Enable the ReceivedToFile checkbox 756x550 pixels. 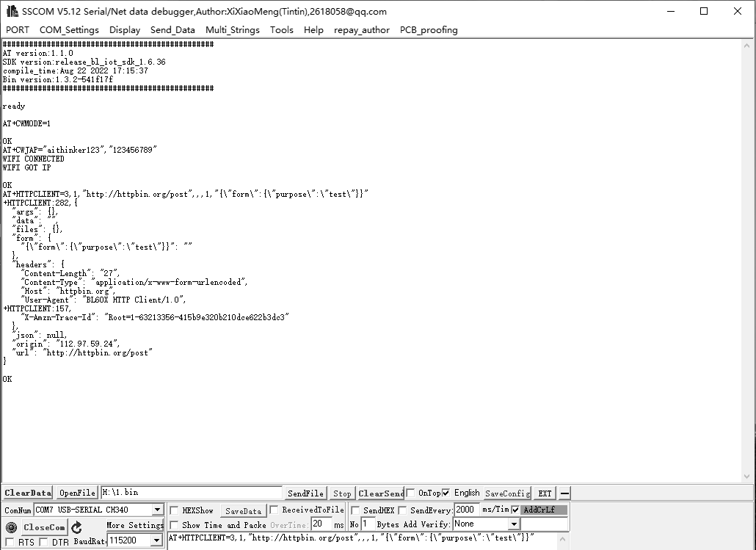pos(274,510)
